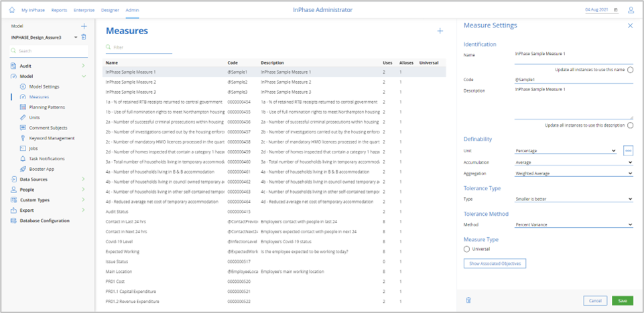This screenshot has height=313, width=644.
Task: Add a new measure with plus icon
Action: coord(440,31)
